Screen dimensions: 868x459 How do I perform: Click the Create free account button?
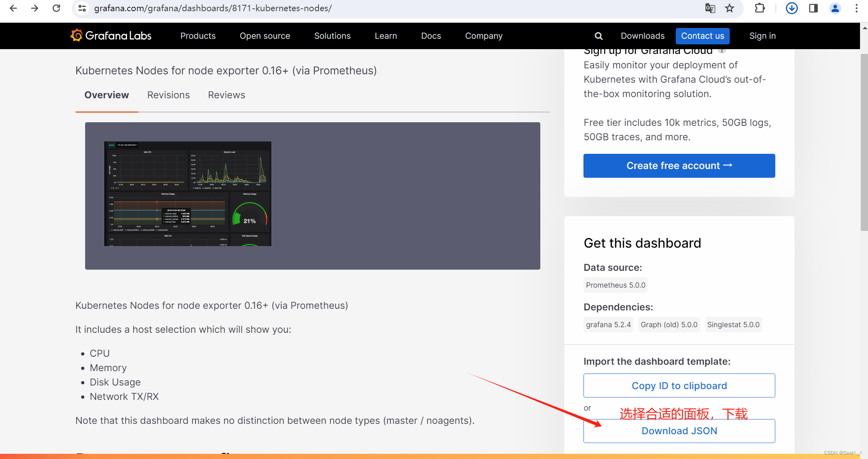tap(679, 165)
